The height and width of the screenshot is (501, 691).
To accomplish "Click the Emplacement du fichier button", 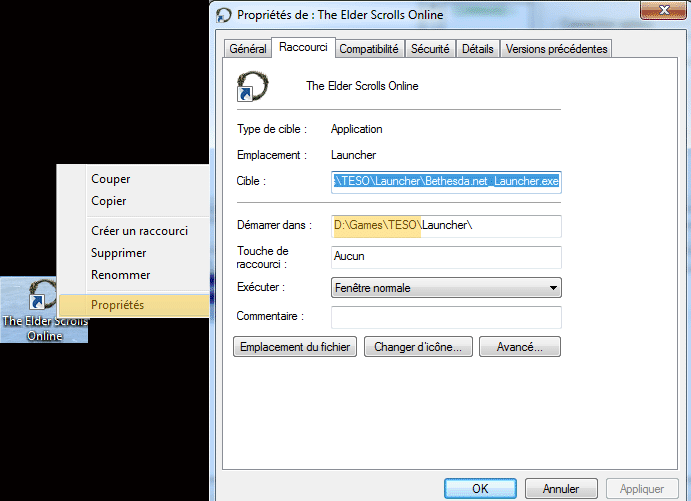I will coord(295,347).
